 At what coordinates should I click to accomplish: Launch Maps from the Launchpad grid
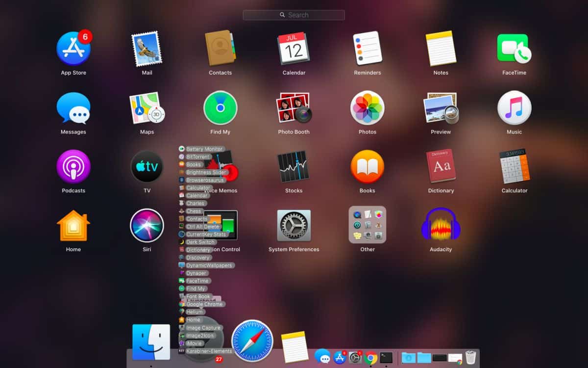point(147,108)
